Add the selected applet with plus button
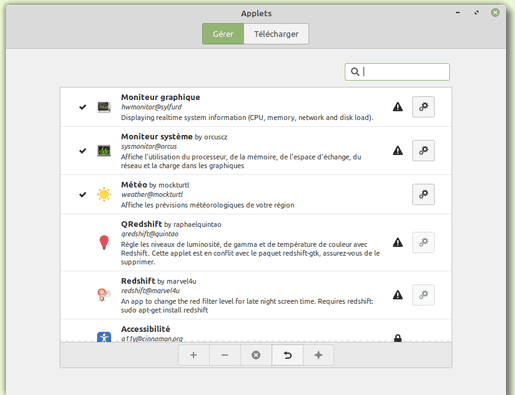515x395 pixels. [x=193, y=355]
